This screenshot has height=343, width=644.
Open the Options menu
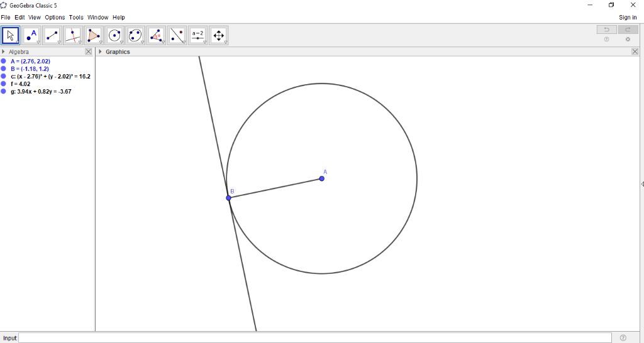pos(55,17)
